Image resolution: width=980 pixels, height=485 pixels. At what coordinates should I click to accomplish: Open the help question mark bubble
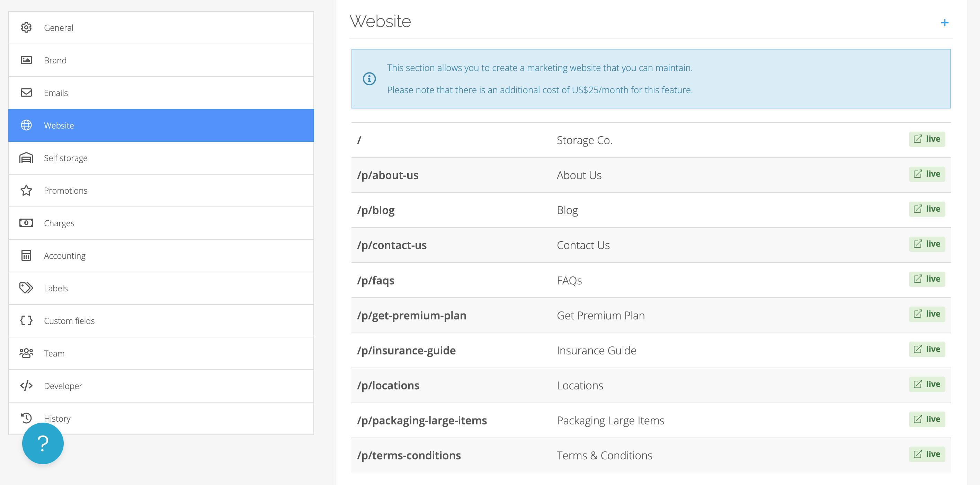coord(43,443)
